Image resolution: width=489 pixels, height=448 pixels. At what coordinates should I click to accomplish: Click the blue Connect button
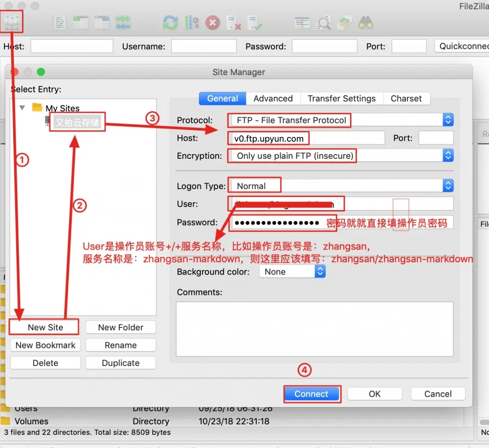point(311,394)
